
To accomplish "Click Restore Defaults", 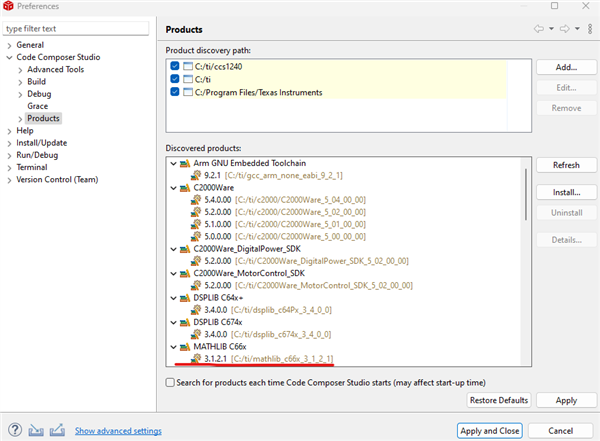I will 499,400.
